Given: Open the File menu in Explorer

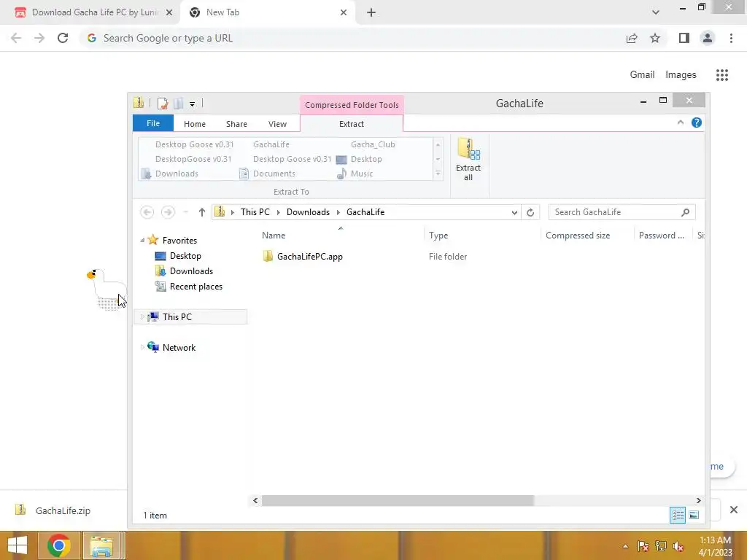Looking at the screenshot, I should (x=153, y=123).
